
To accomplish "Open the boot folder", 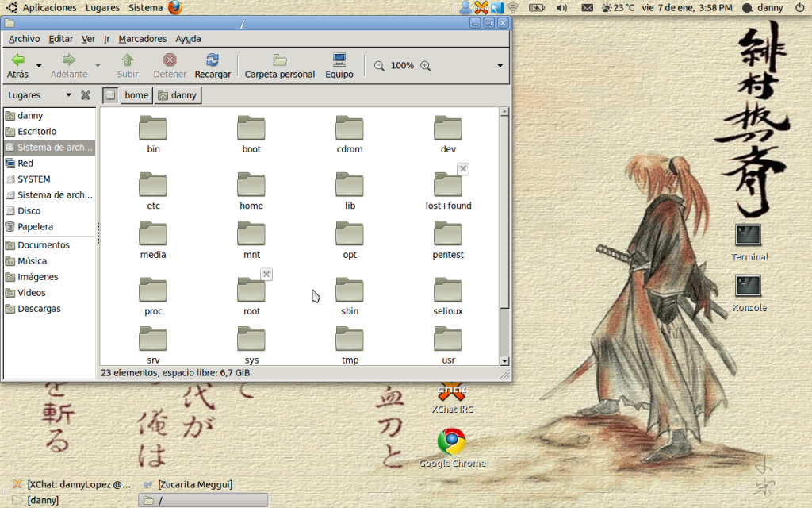I will 251,134.
